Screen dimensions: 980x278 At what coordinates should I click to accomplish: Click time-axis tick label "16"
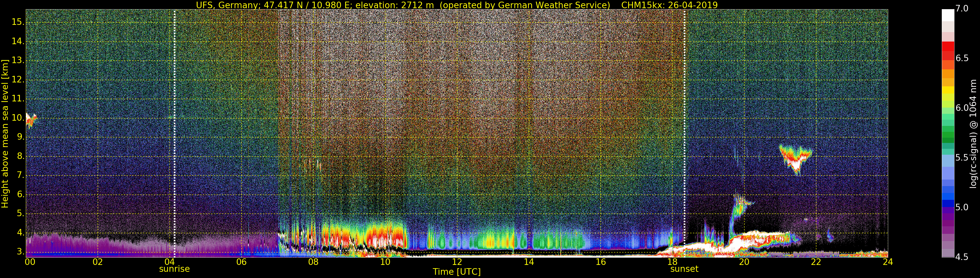coord(601,262)
